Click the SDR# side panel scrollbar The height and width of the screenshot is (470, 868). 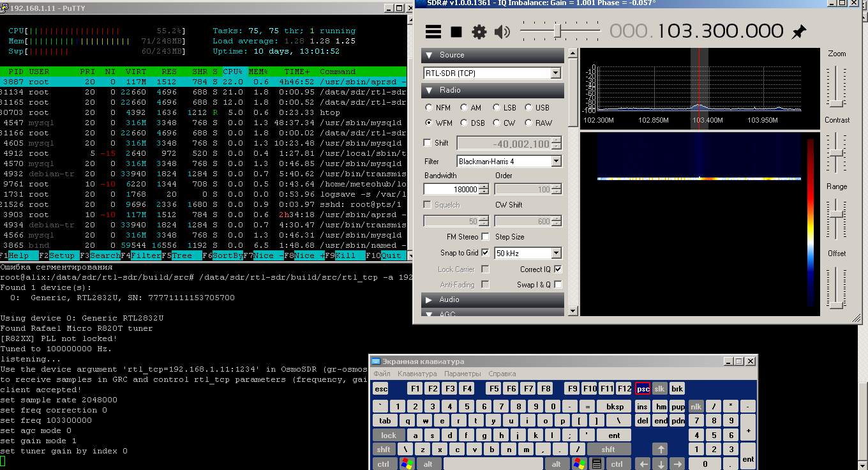coord(572,182)
